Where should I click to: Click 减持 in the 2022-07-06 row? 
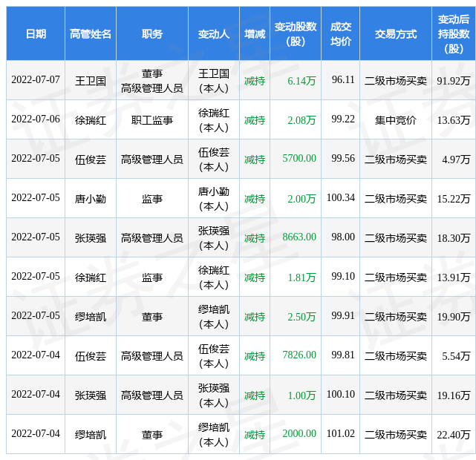(255, 120)
